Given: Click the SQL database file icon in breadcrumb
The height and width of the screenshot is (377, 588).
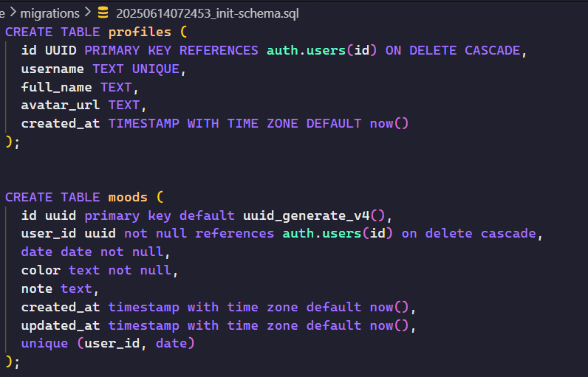Looking at the screenshot, I should click(x=103, y=13).
